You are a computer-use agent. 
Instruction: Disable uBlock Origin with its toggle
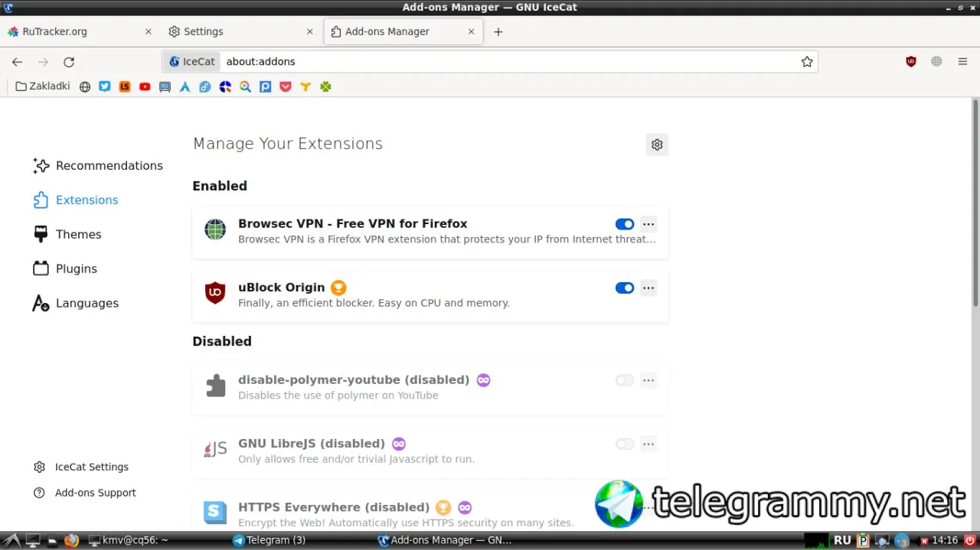(x=625, y=288)
